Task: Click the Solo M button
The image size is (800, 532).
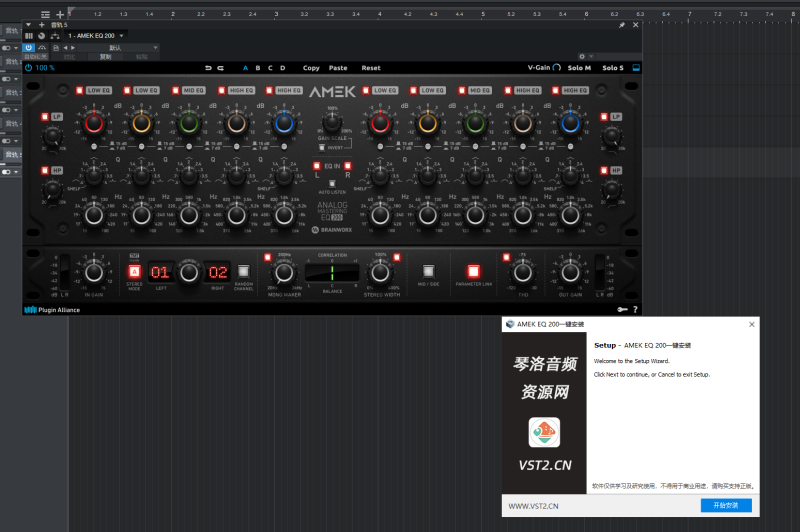Action: 579,68
